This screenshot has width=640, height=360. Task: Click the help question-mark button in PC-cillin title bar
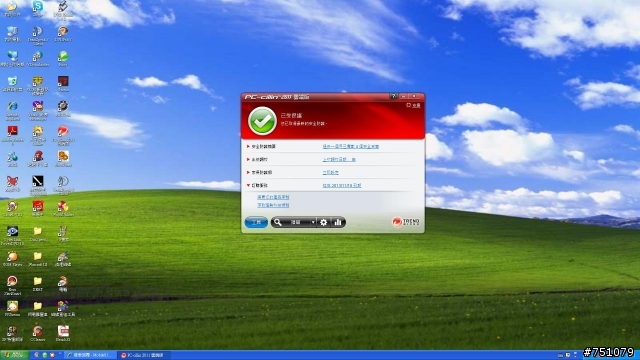point(393,96)
